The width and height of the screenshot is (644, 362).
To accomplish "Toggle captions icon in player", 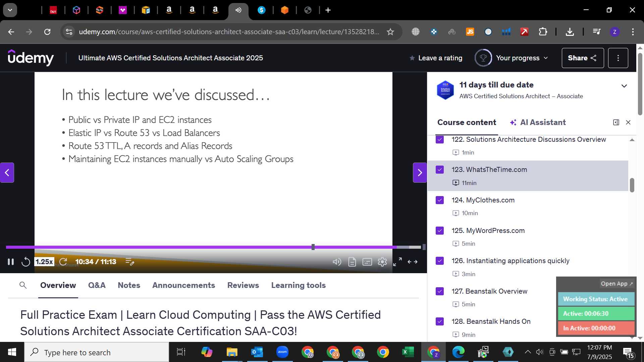I will 367,262.
